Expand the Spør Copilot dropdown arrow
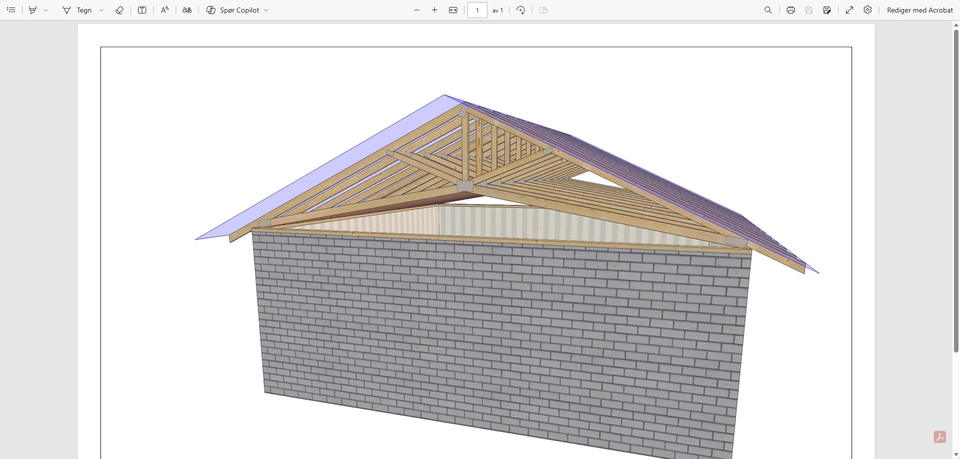Image resolution: width=960 pixels, height=459 pixels. tap(266, 10)
